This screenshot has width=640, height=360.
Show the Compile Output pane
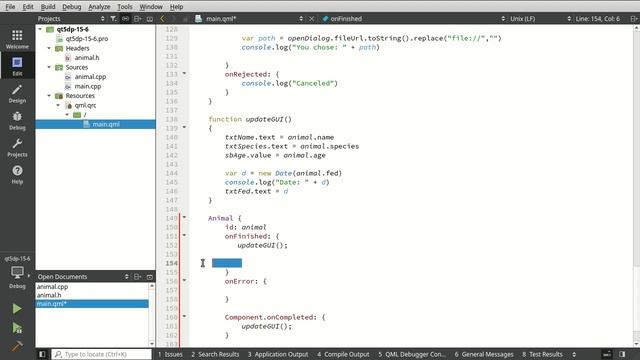pos(343,354)
